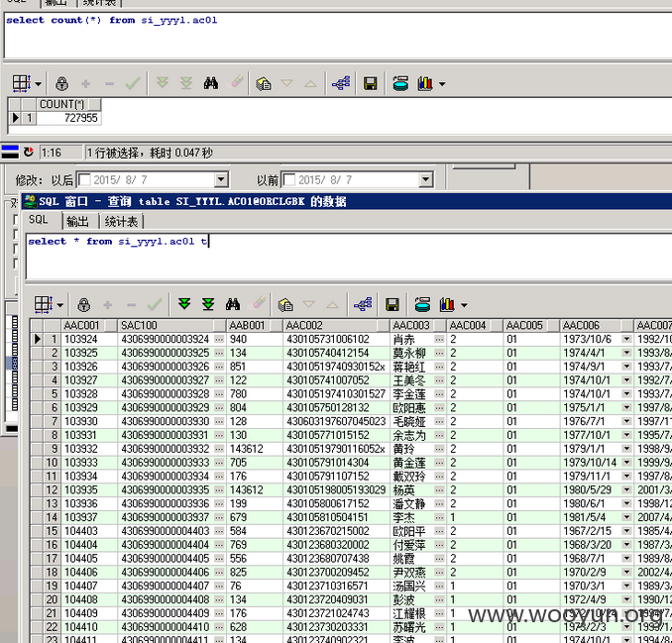
Task: Expand chart dropdown arrow in upper toolbar
Action: 442,84
